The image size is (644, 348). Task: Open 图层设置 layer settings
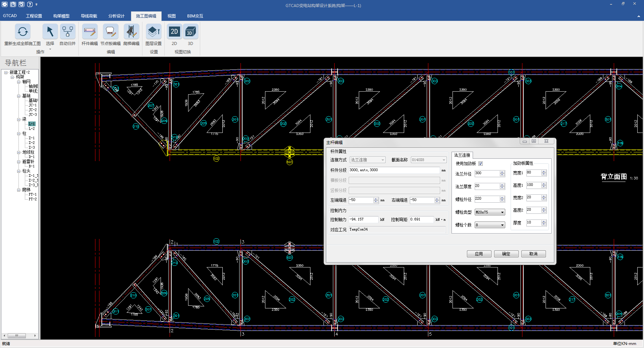tap(154, 32)
